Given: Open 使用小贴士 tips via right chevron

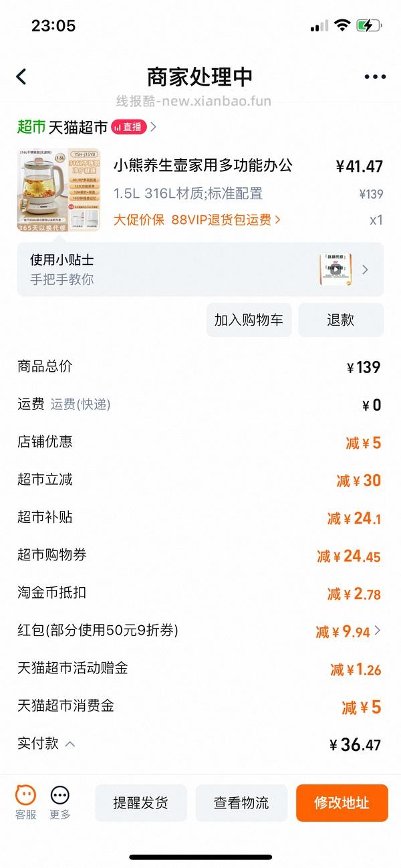Looking at the screenshot, I should (365, 269).
